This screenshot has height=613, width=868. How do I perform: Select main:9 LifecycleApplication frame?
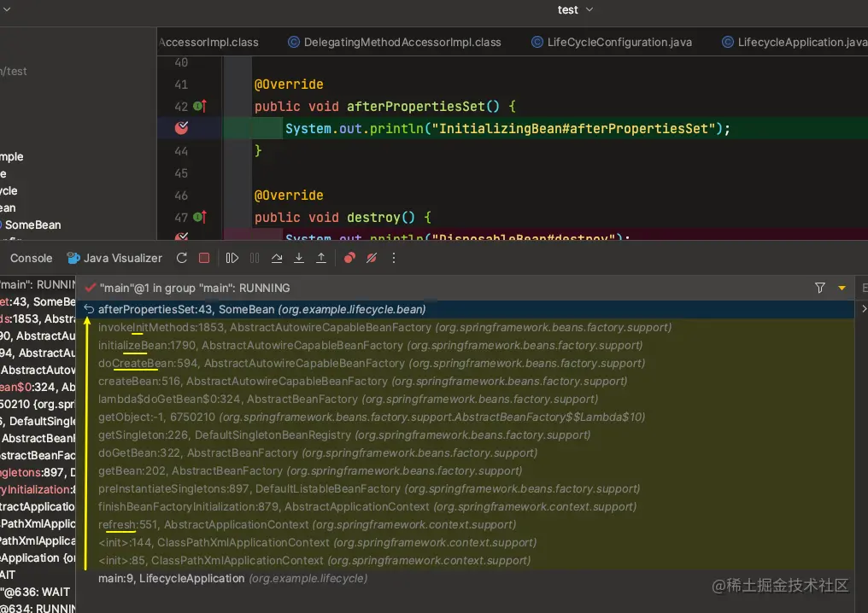click(465, 578)
